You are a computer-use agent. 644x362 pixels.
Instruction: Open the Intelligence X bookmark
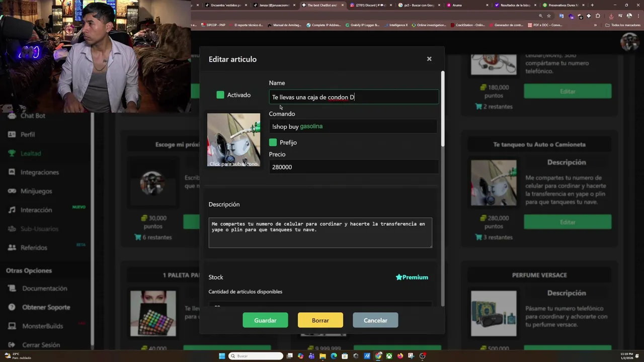click(x=395, y=25)
